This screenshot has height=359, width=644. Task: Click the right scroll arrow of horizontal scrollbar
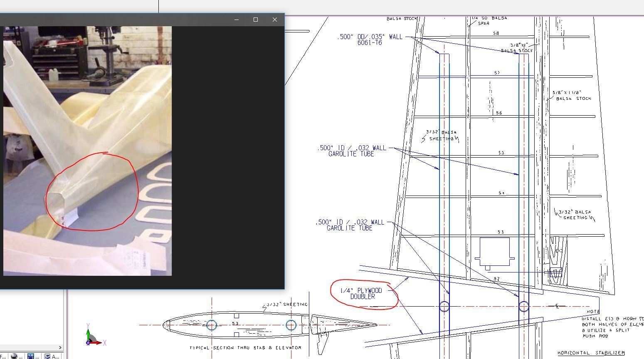point(60,347)
